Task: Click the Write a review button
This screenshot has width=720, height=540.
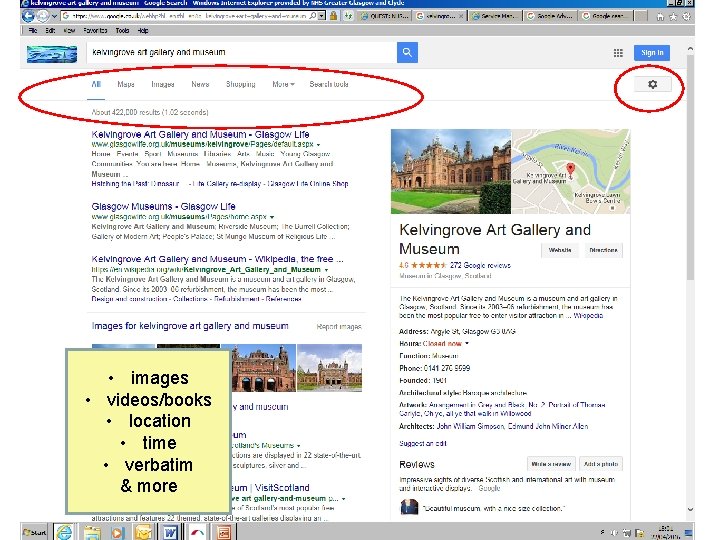Action: coord(551,464)
